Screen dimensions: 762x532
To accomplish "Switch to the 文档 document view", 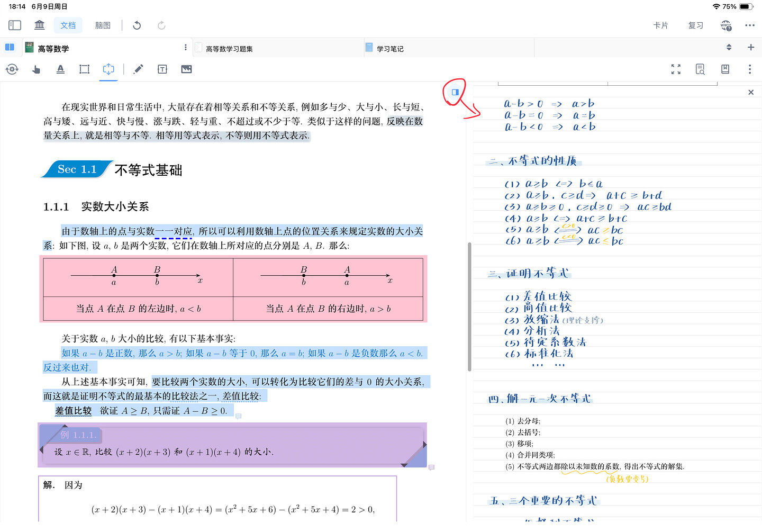I will [68, 25].
